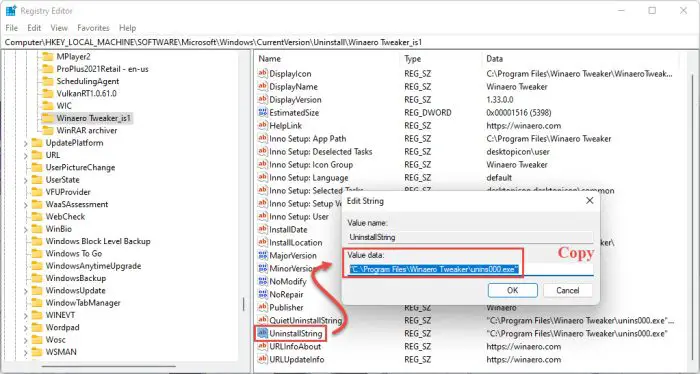Click the registry path address bar

coord(350,42)
